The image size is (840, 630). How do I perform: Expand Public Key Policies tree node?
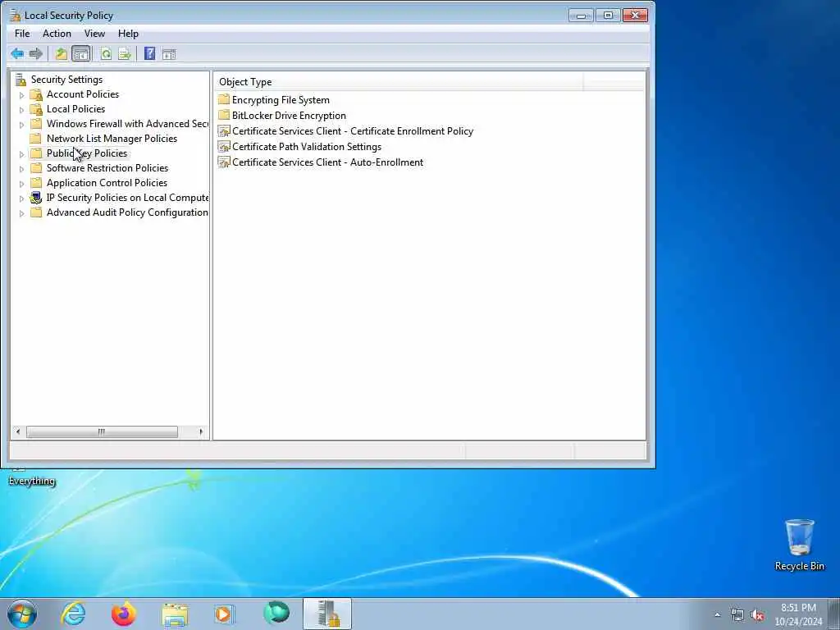pos(21,154)
